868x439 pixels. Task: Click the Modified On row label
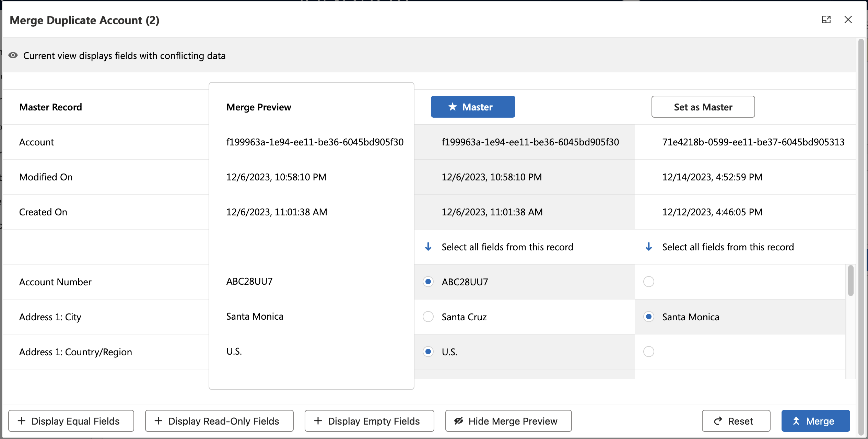click(x=46, y=177)
